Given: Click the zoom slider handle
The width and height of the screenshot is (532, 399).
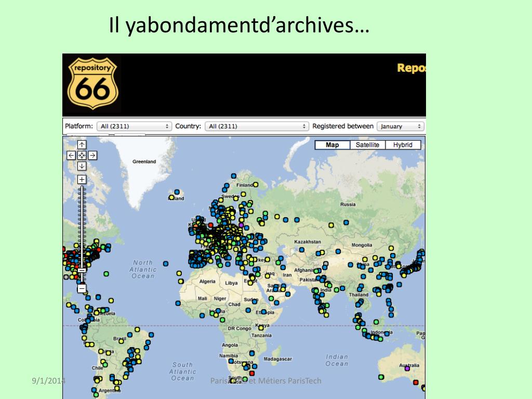Looking at the screenshot, I should coord(82,270).
